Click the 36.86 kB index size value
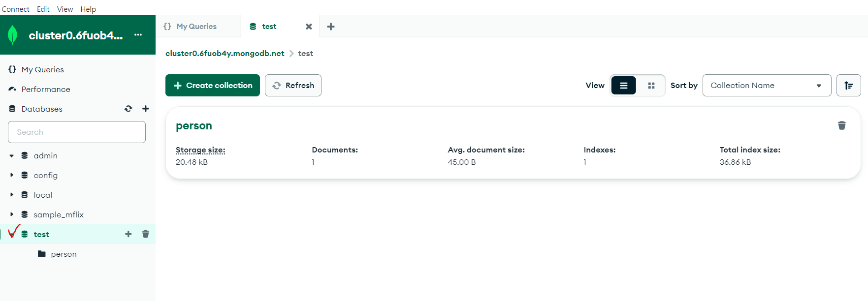 735,162
